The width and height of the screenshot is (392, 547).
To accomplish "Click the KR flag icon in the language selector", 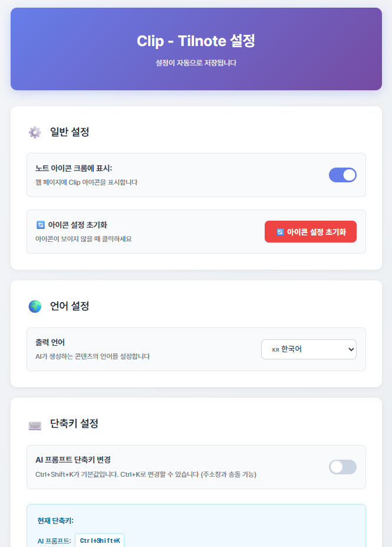I will click(275, 349).
